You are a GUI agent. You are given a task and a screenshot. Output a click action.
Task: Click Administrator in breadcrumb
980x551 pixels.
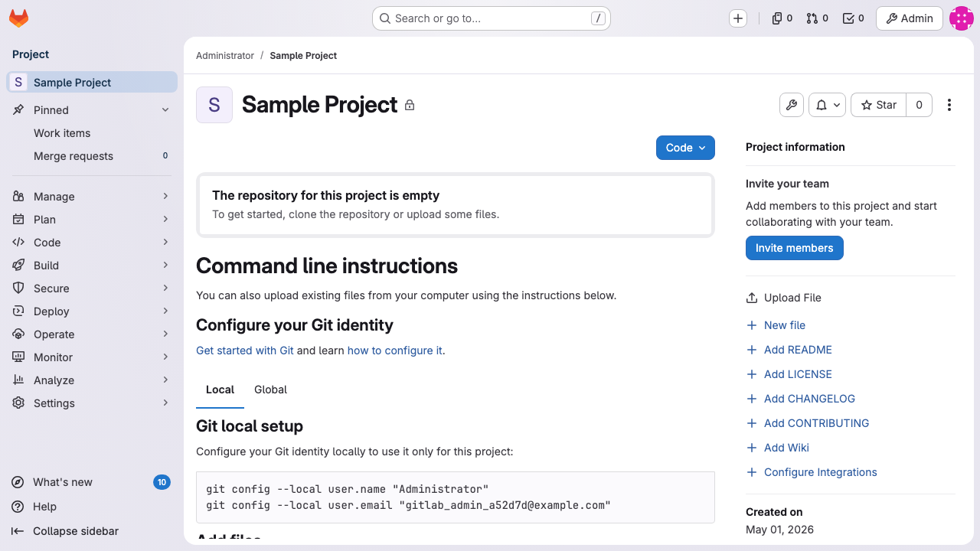coord(225,56)
